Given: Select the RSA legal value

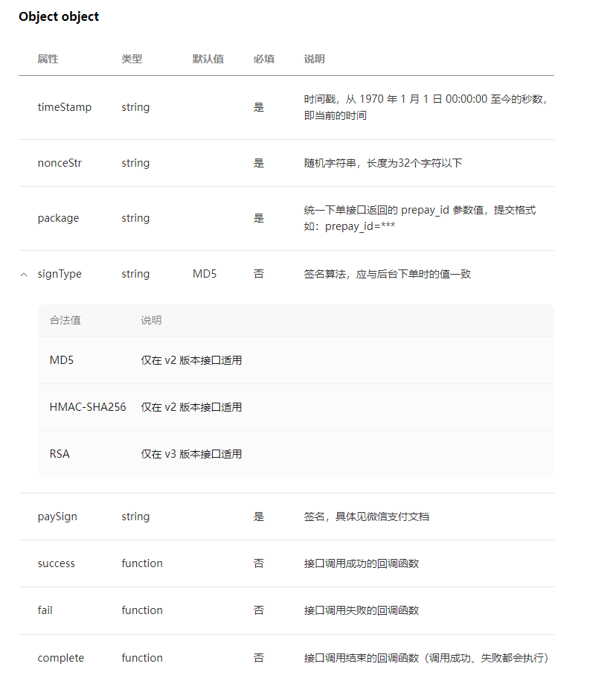Looking at the screenshot, I should (60, 454).
